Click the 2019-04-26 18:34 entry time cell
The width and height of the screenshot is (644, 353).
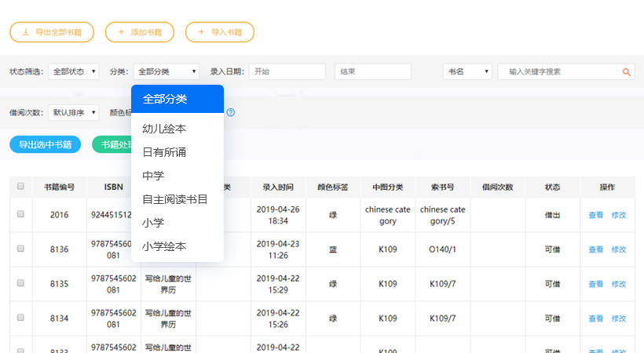[x=278, y=215]
